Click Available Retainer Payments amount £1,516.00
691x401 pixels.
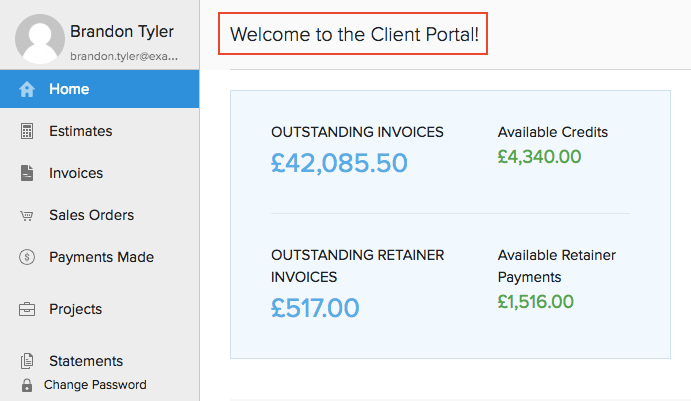coord(535,301)
